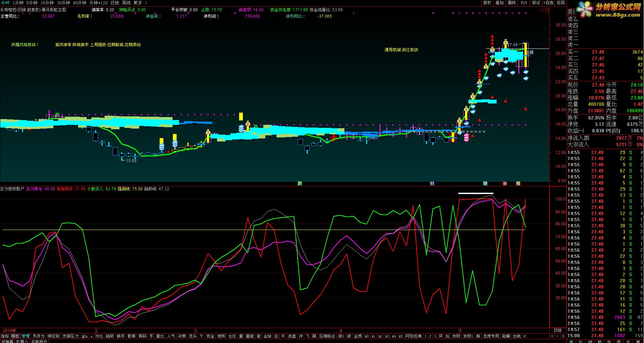The height and width of the screenshot is (343, 644).
Task: Switch to 分时 intraday view
Action: point(5,3)
